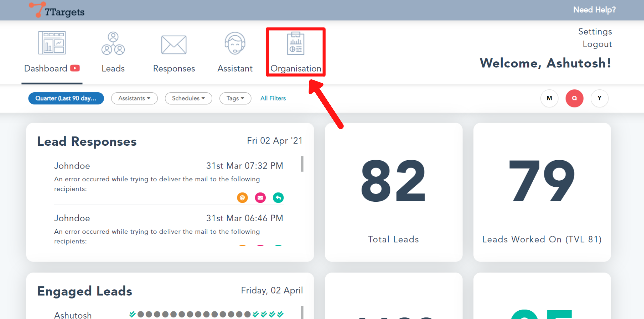
Task: Click the Lead Responses heading
Action: click(x=87, y=141)
